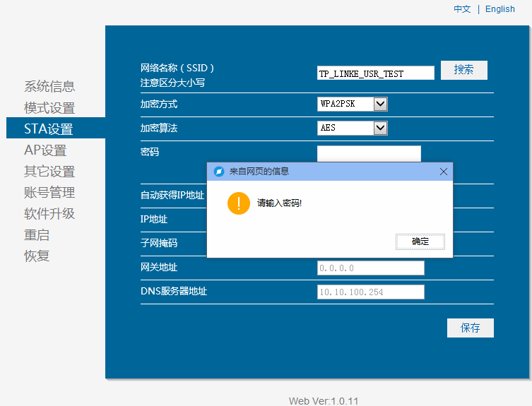Screen dimensions: 532x406
Task: Go to 模式设置 in the sidebar
Action: (x=49, y=108)
